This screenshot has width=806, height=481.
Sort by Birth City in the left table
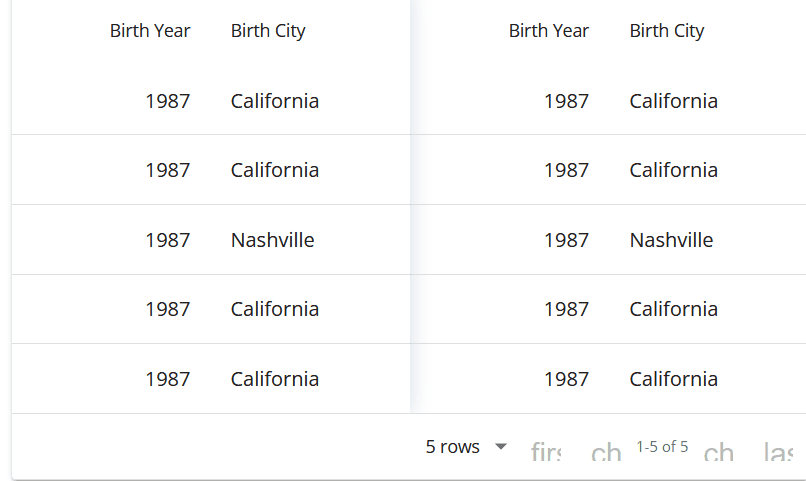click(268, 31)
